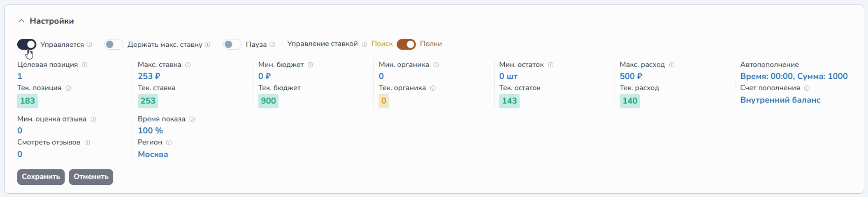Click info icon beside Время показа
Screen dimensions: 868x197
point(192,119)
